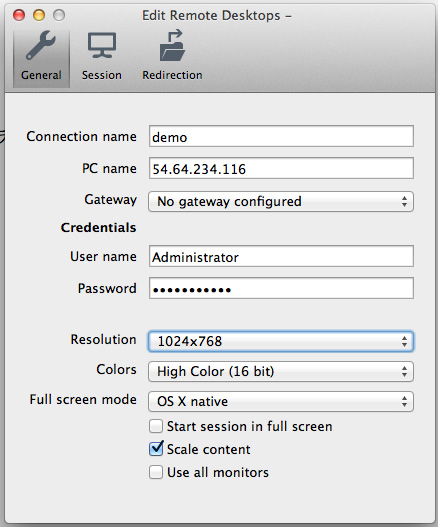
Task: Select the General wrench icon
Action: [x=41, y=45]
